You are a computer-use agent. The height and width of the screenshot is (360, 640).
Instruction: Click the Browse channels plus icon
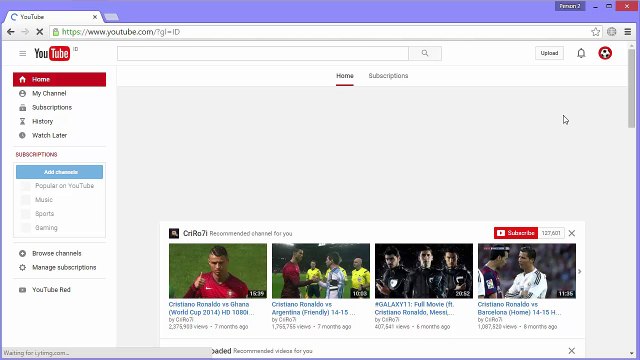coord(22,253)
